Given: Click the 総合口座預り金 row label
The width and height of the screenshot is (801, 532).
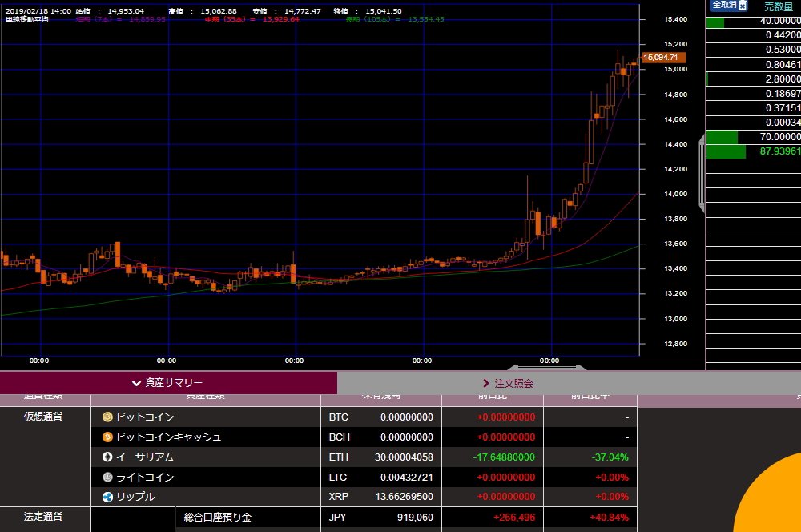Looking at the screenshot, I should 218,518.
